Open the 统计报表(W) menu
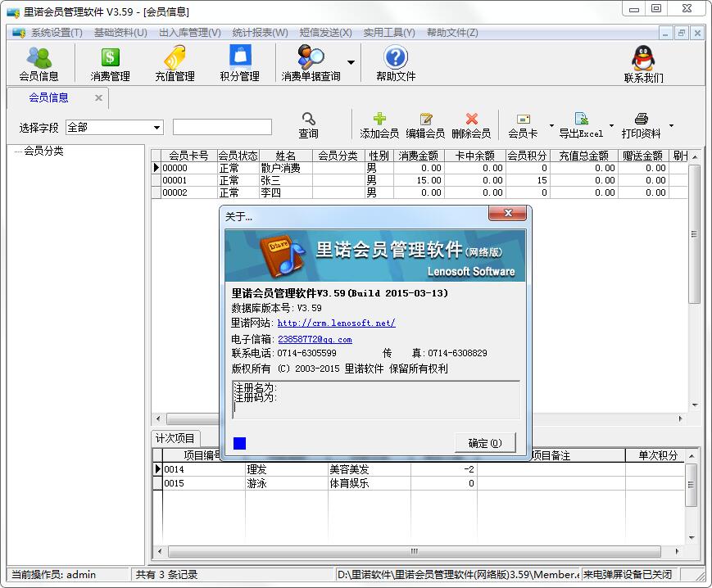The height and width of the screenshot is (588, 712). pos(261,33)
